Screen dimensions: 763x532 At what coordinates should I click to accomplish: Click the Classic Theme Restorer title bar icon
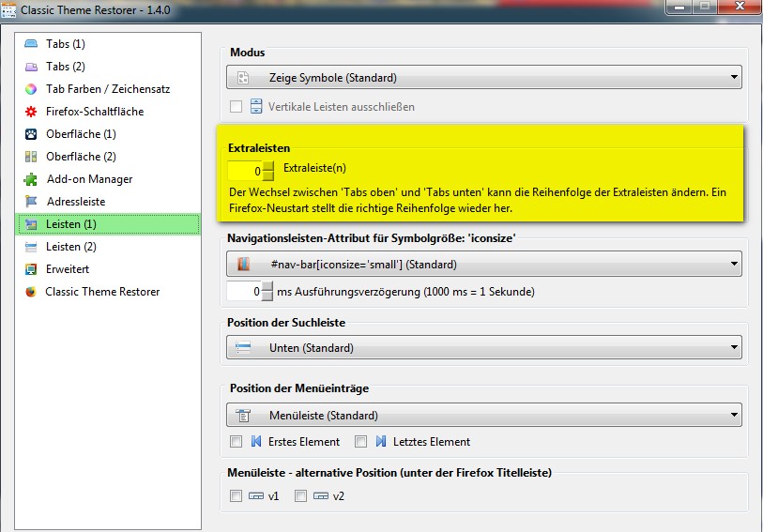tap(8, 9)
